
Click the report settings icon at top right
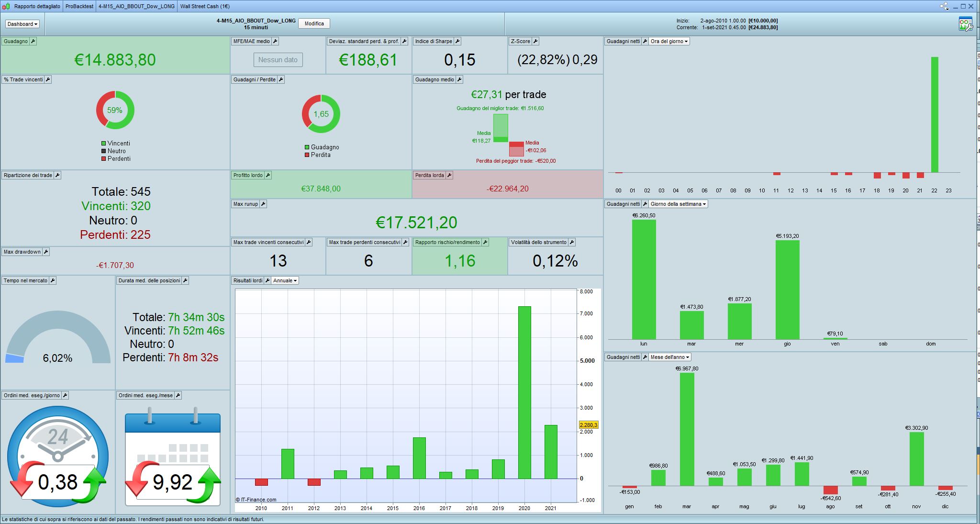coord(965,24)
